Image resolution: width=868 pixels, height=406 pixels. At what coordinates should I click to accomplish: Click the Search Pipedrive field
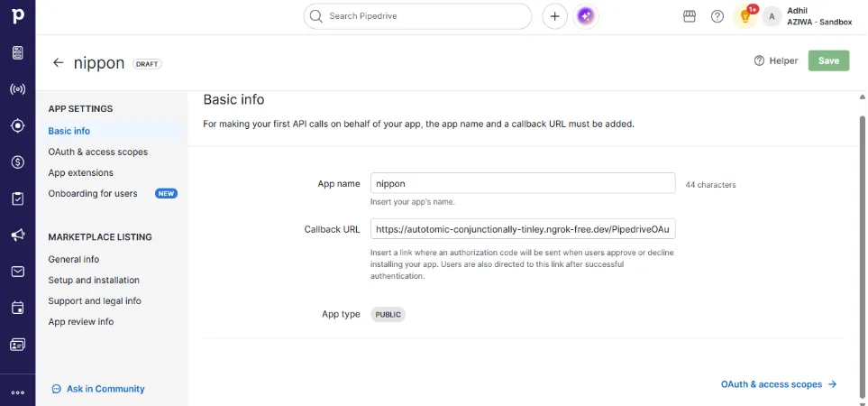(x=417, y=16)
